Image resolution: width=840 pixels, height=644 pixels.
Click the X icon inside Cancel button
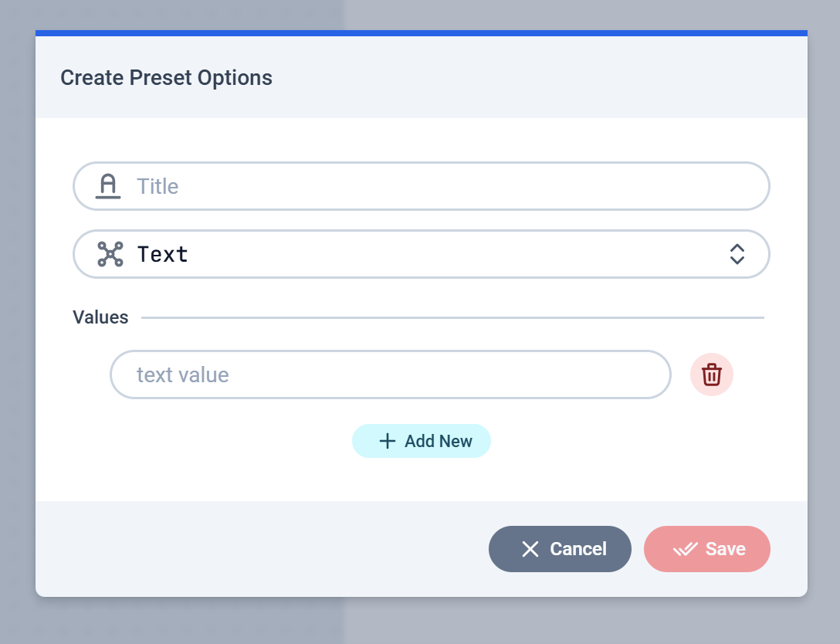click(x=530, y=549)
